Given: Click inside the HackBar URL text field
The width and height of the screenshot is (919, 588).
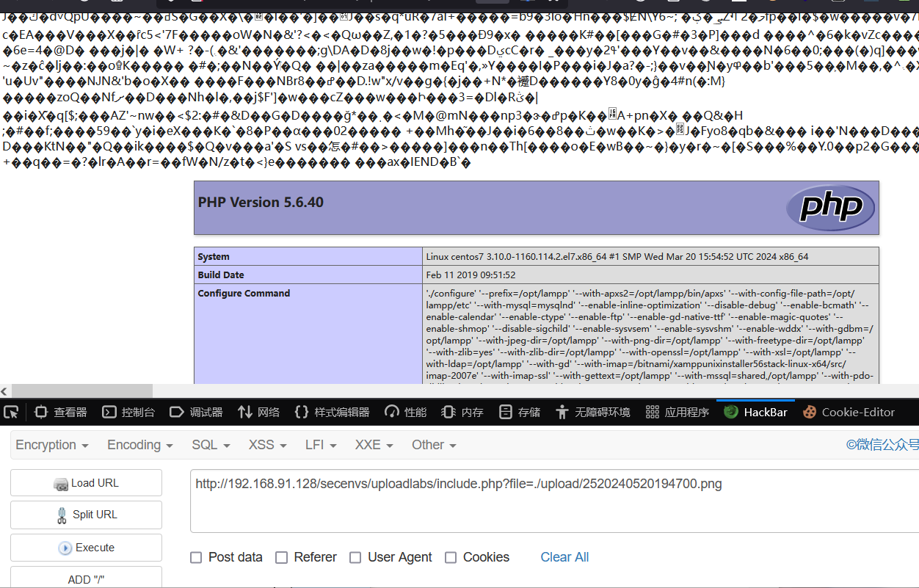Looking at the screenshot, I should click(554, 501).
